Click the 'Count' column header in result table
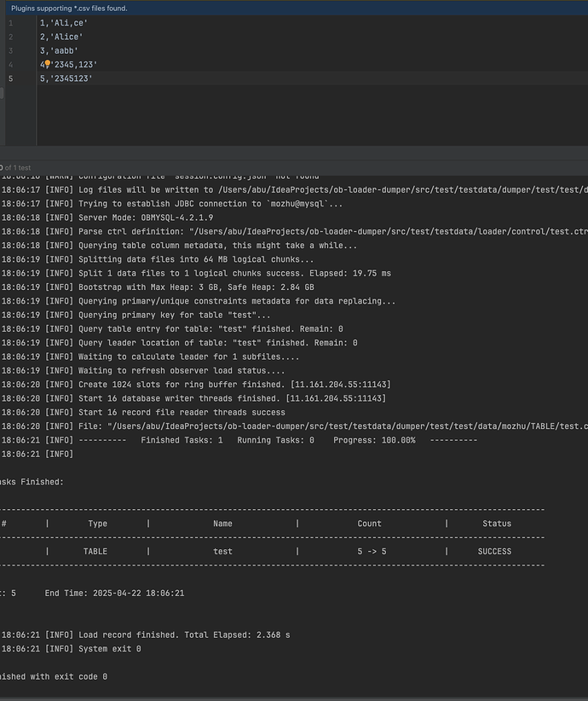The width and height of the screenshot is (588, 701). (369, 523)
